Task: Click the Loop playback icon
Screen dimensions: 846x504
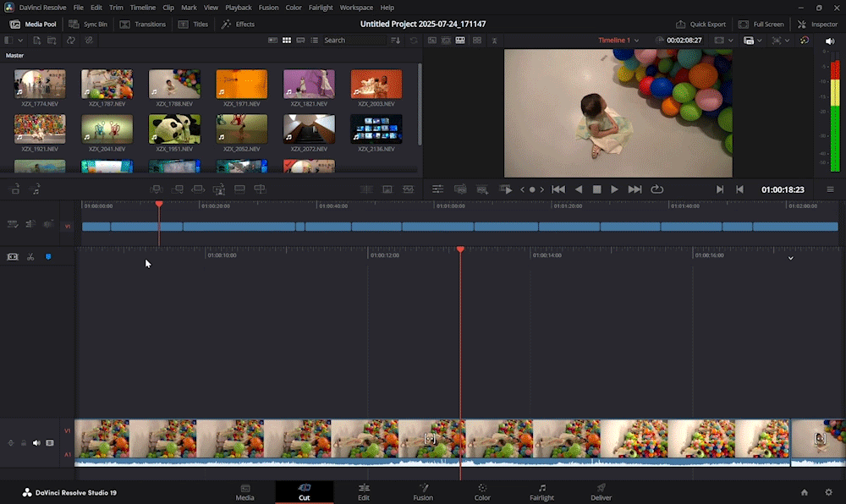Action: pos(656,189)
